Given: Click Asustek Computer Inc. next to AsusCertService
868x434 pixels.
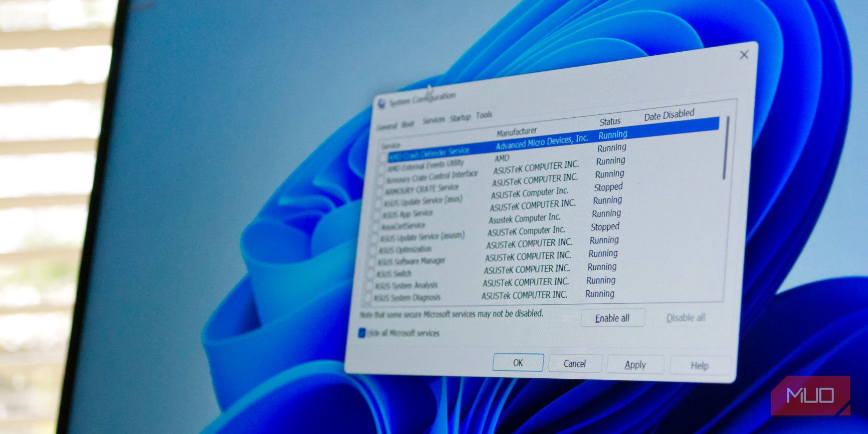Looking at the screenshot, I should (x=524, y=219).
